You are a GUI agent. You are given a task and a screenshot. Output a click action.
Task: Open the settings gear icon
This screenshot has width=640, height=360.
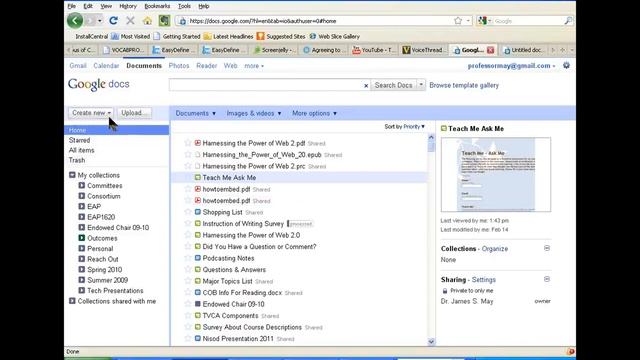(566, 65)
